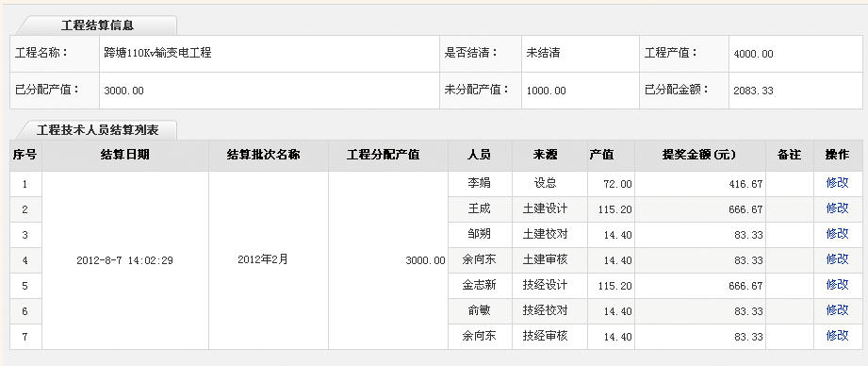Open the 工程结算信息 tab
This screenshot has height=366, width=868.
tap(97, 25)
